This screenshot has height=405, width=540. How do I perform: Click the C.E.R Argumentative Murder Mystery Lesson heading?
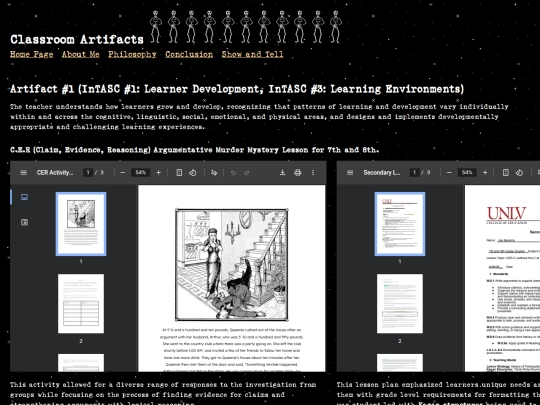(195, 150)
